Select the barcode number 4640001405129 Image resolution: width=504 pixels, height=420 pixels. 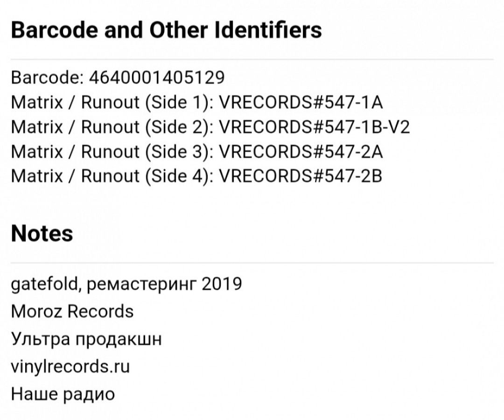pyautogui.click(x=157, y=78)
